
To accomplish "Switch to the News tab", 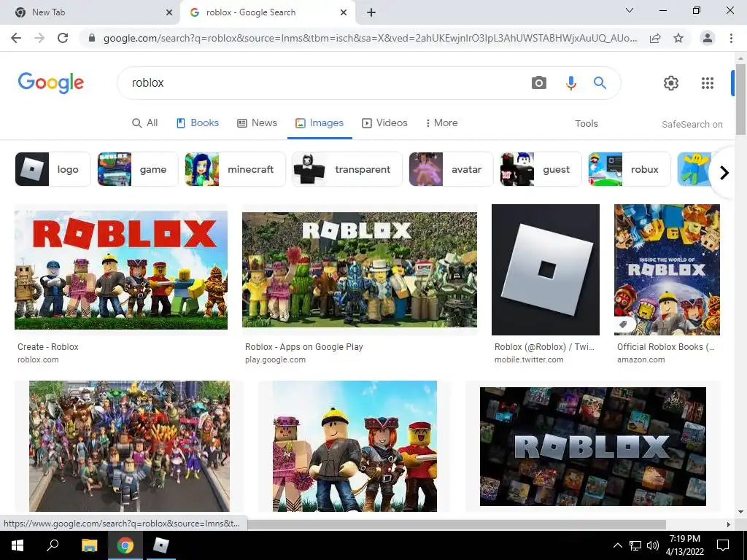I will pyautogui.click(x=258, y=122).
